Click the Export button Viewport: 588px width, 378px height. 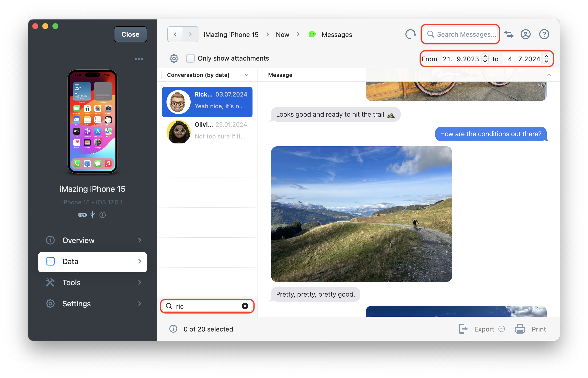tap(484, 329)
